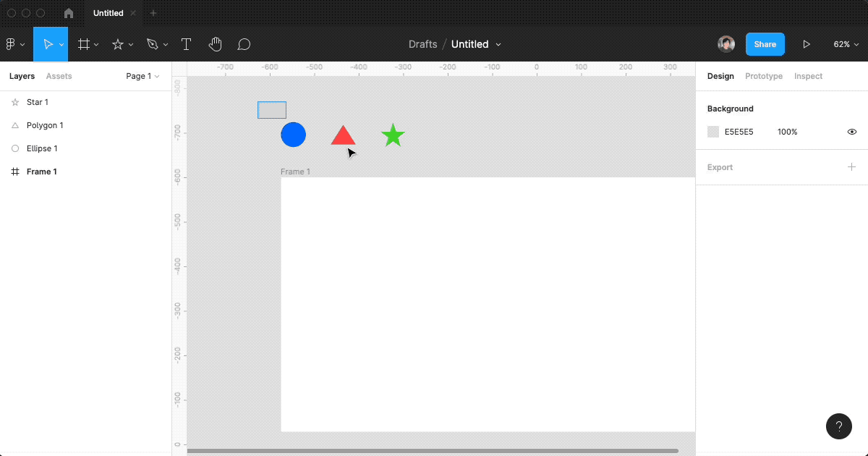Open the 62% zoom dropdown
The width and height of the screenshot is (868, 456).
coord(845,44)
